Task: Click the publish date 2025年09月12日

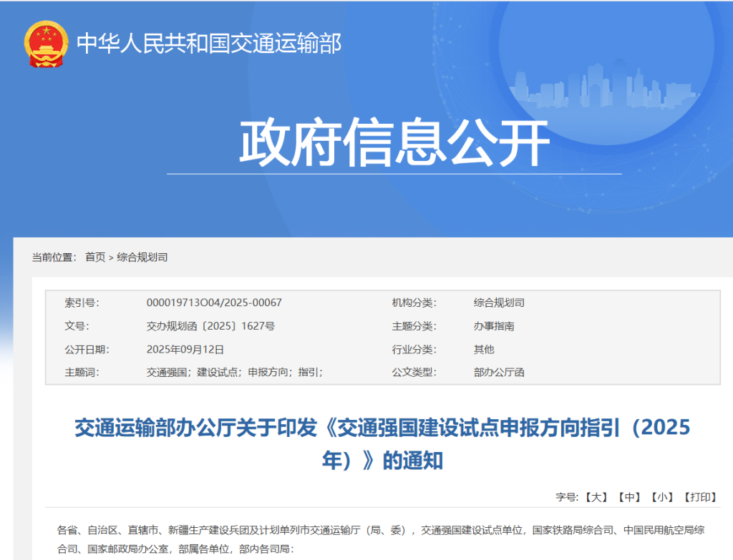Action: (x=185, y=349)
